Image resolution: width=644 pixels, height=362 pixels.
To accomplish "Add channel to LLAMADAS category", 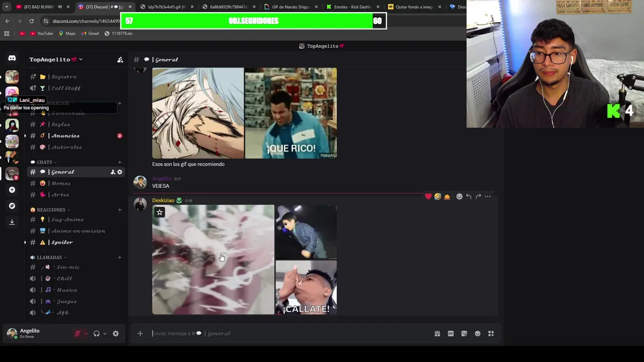I will click(x=120, y=257).
